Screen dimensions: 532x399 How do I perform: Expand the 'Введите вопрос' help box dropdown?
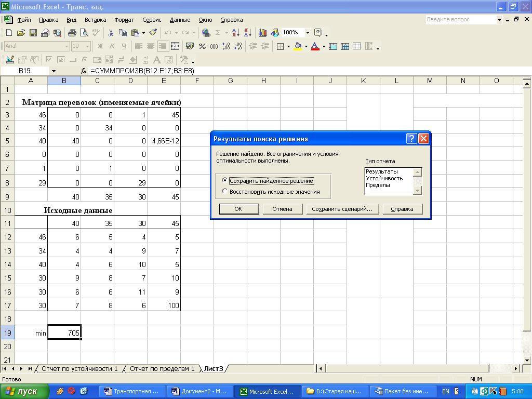499,20
